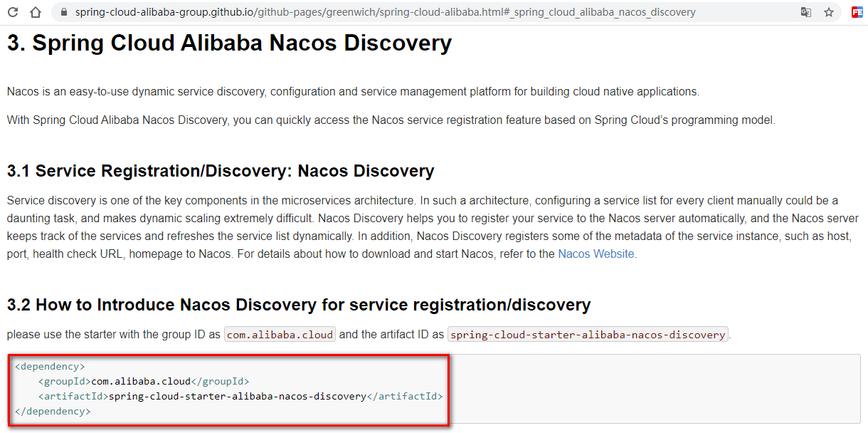Screen dimensions: 868x433
Task: Select the 3.2 How to Introduce Nacos Discovery heading
Action: pyautogui.click(x=299, y=305)
